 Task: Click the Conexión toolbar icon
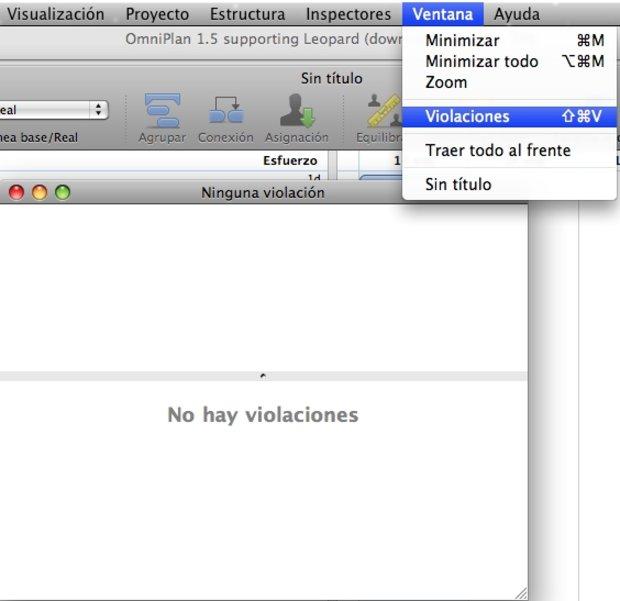point(226,111)
